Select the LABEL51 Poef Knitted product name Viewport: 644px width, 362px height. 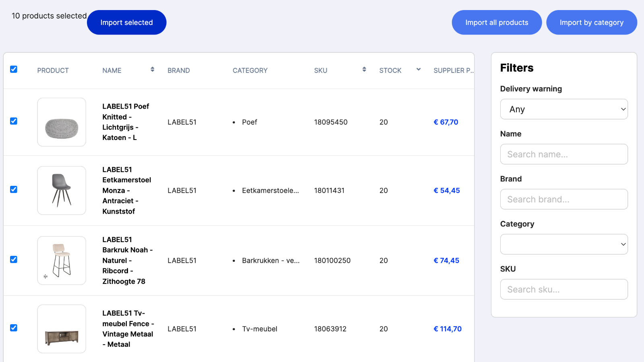point(126,122)
